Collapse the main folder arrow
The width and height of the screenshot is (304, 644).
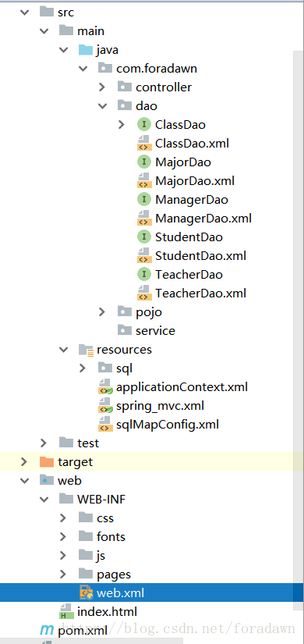pos(44,31)
